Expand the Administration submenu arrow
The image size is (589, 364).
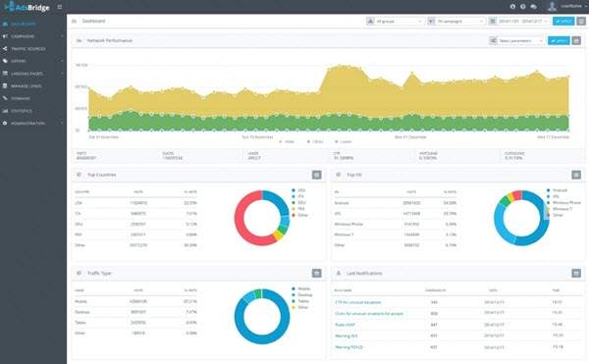point(62,123)
